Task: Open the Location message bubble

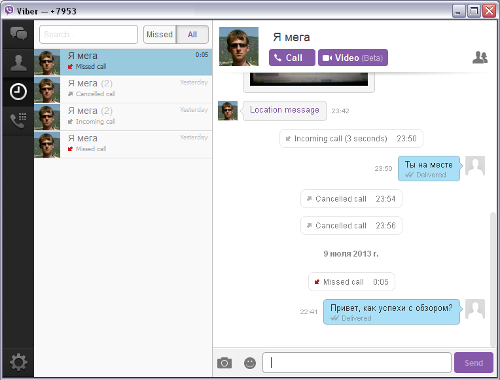Action: [x=285, y=110]
